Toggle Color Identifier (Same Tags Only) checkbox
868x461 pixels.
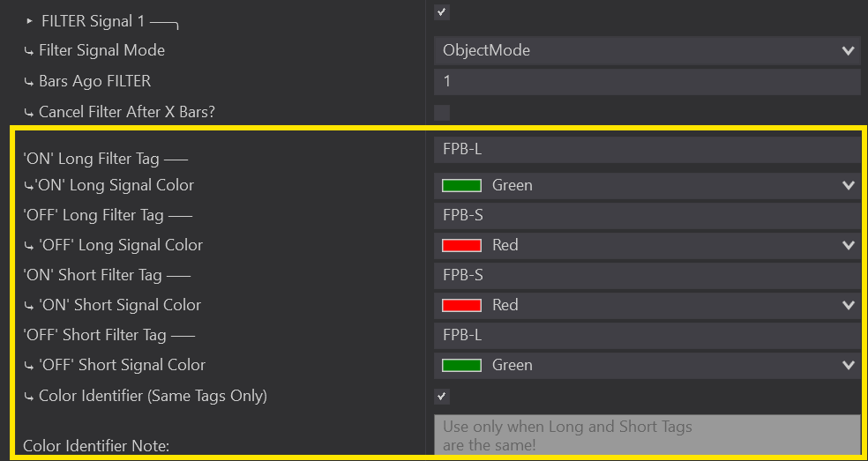[442, 397]
